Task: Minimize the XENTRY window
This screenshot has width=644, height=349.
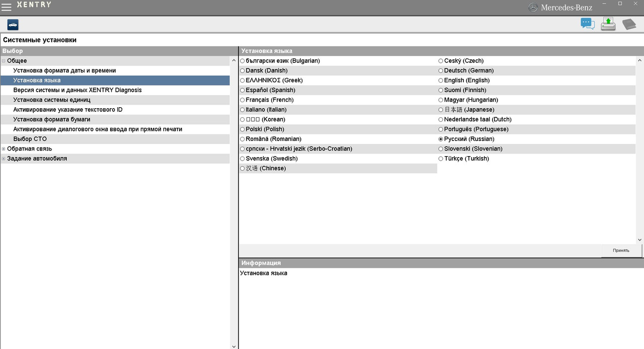Action: tap(605, 4)
